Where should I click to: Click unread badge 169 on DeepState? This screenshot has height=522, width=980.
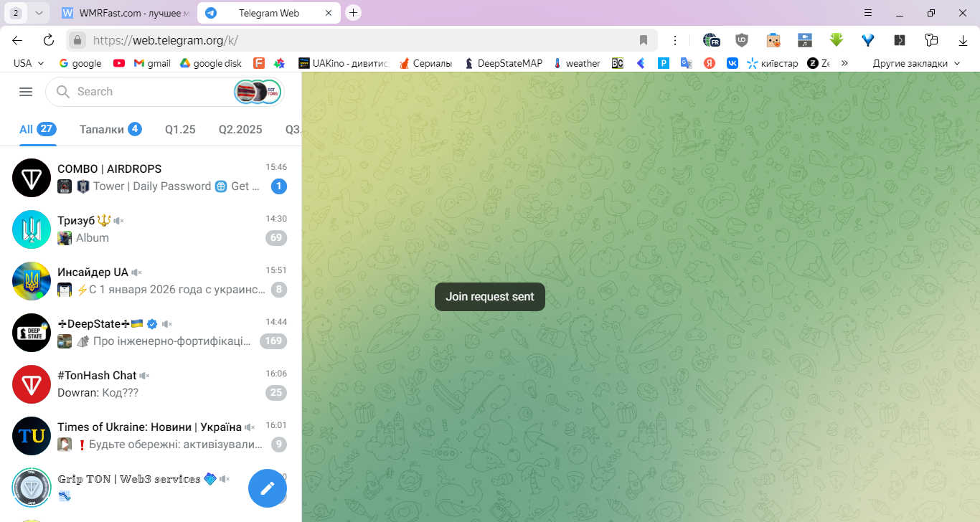[x=273, y=341]
